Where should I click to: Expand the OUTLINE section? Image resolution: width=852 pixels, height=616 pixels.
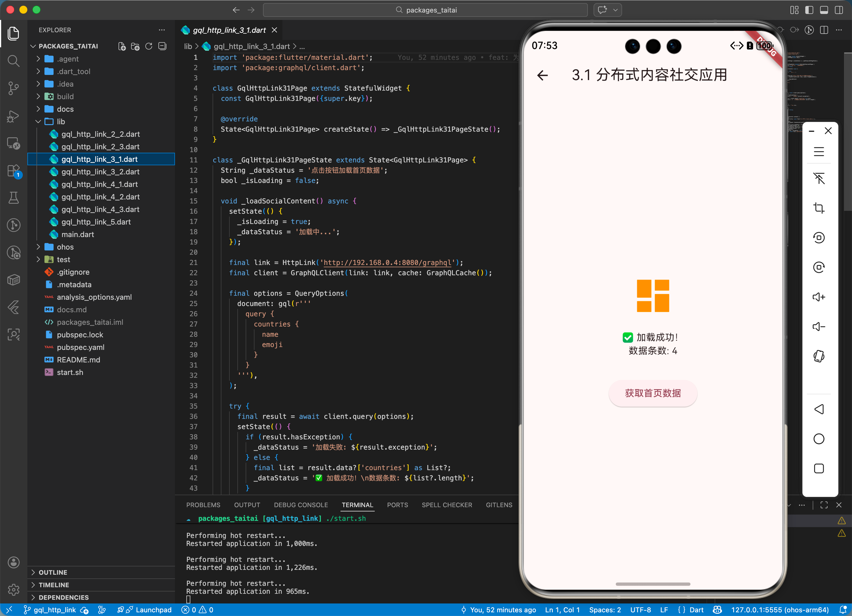[x=53, y=572]
